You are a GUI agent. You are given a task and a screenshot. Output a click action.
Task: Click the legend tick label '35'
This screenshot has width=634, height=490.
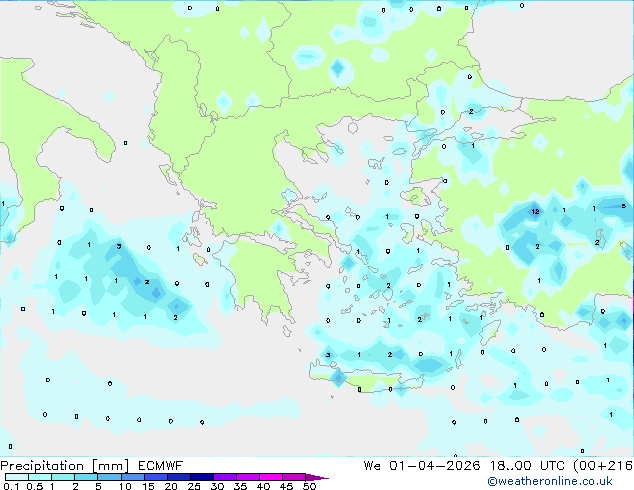240,486
